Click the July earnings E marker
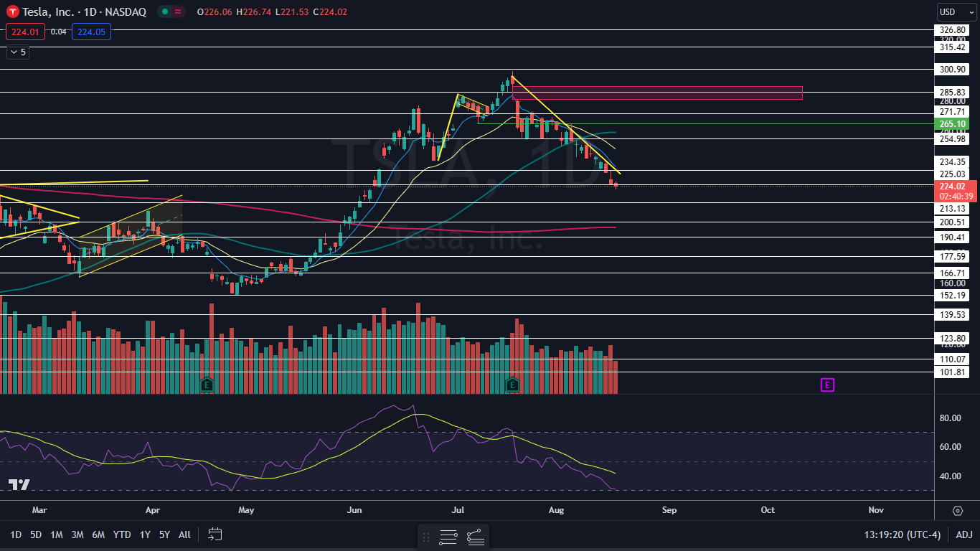980x551 pixels. [x=512, y=384]
